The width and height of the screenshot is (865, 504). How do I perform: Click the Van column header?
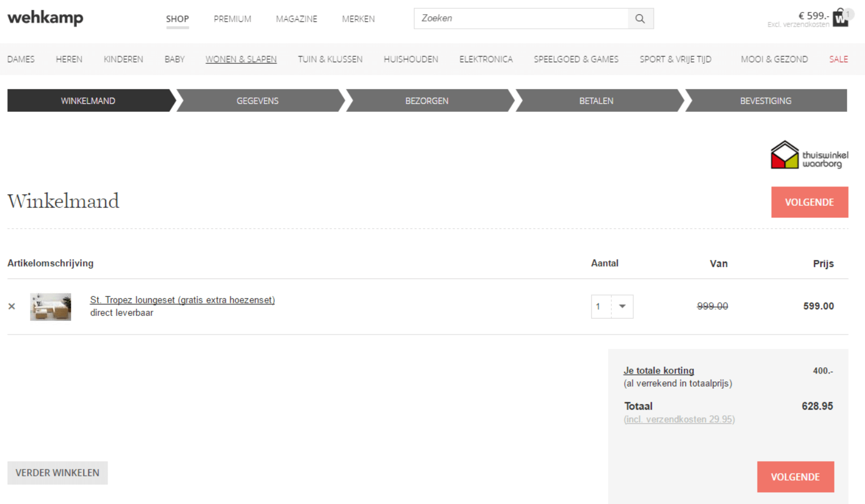(719, 264)
